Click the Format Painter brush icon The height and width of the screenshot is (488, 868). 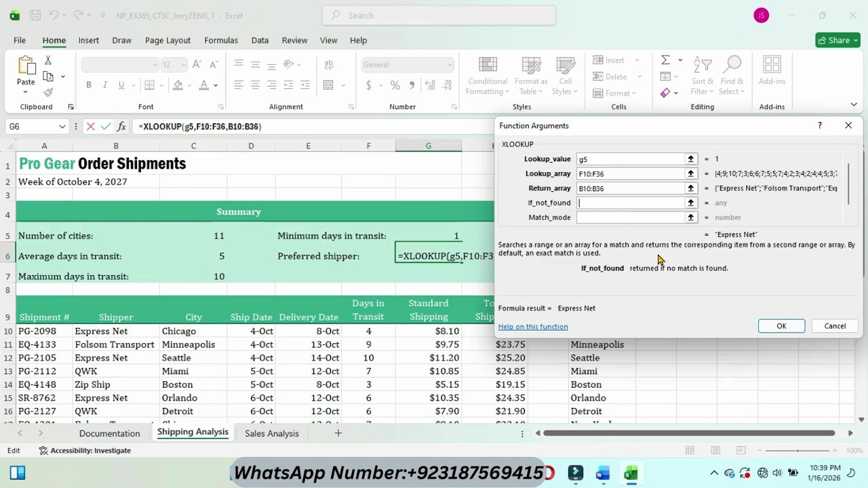click(48, 92)
